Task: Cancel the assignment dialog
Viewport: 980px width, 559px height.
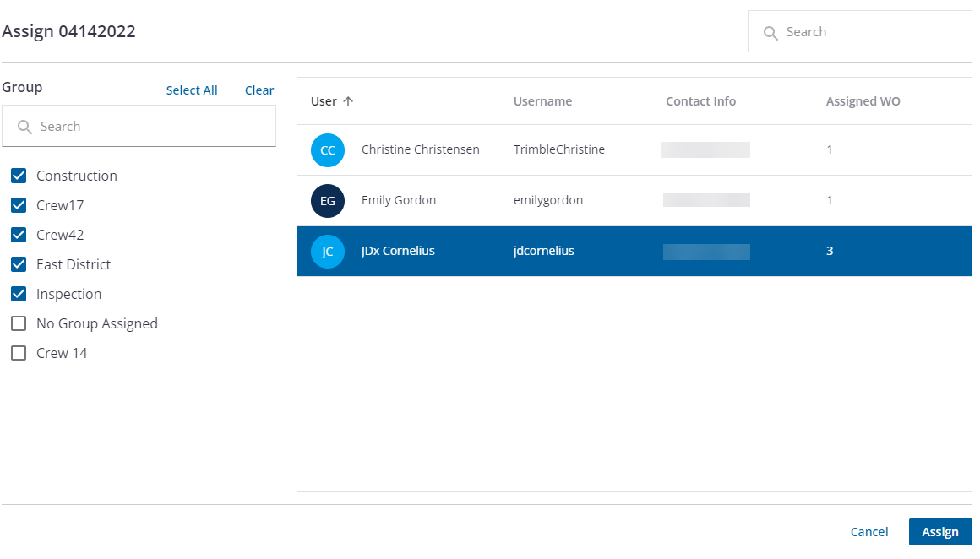Action: tap(868, 532)
